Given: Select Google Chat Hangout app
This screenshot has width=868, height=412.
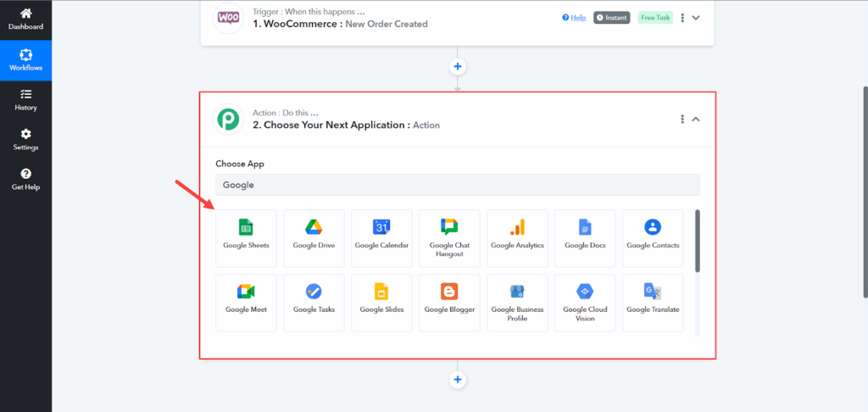Looking at the screenshot, I should pos(449,238).
